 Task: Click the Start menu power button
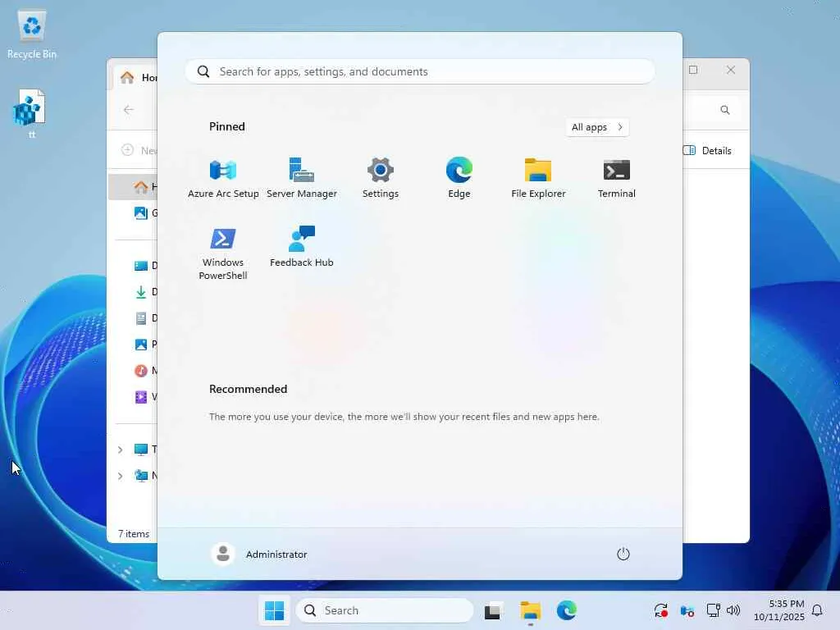623,554
